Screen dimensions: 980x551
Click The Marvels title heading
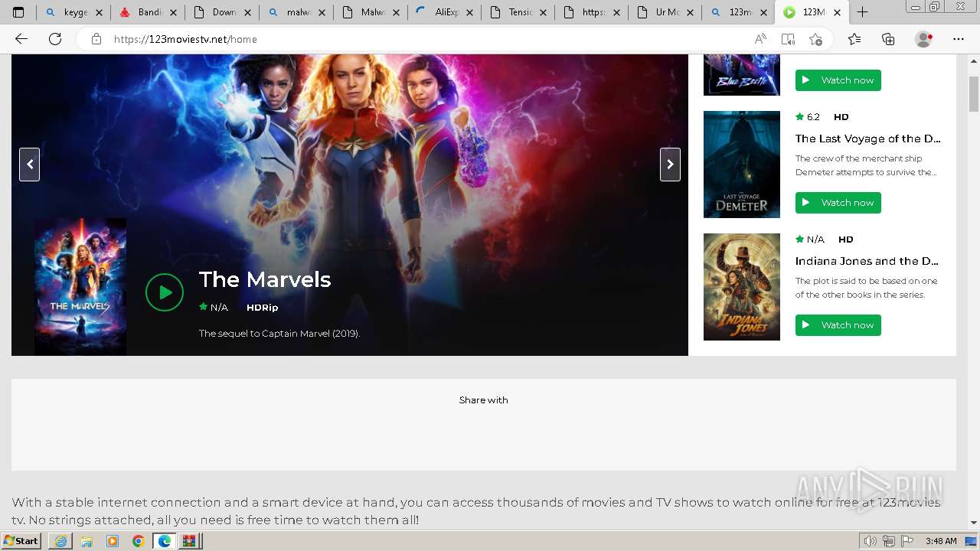click(x=265, y=279)
